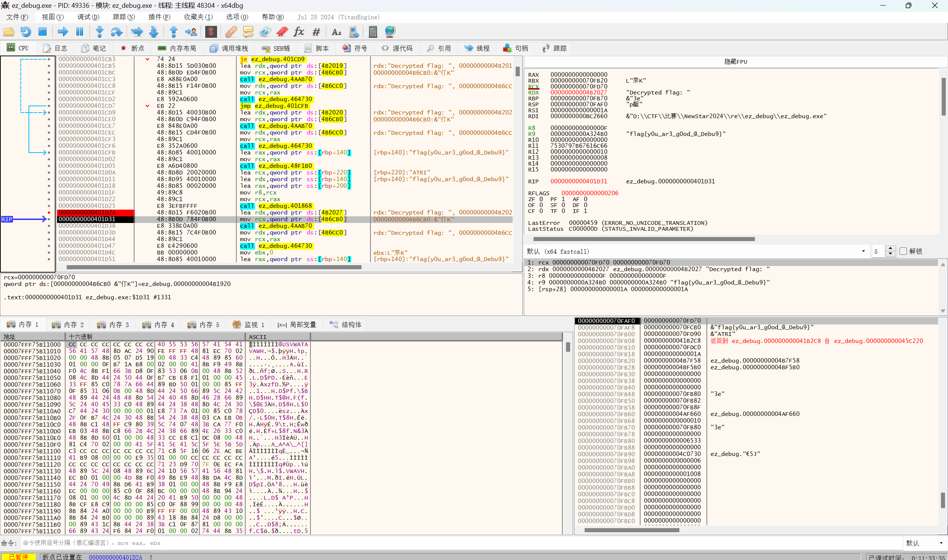Click the 十六进制 hex column header
Image resolution: width=948 pixels, height=560 pixels.
click(155, 337)
